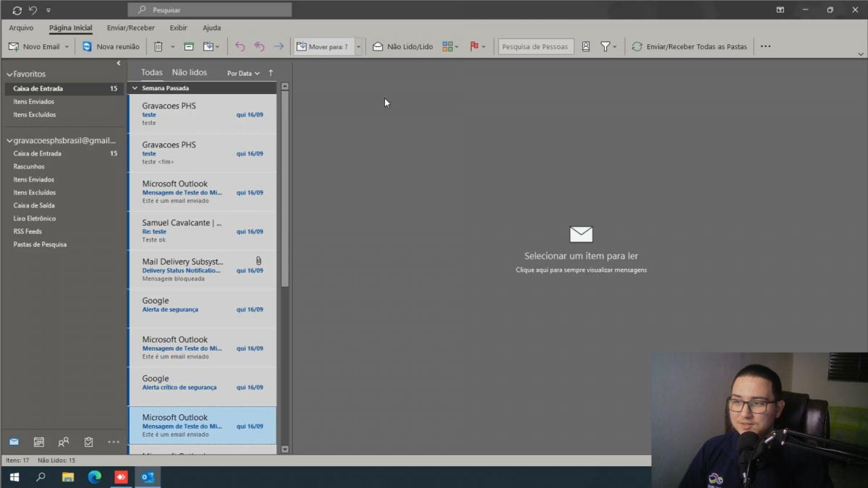Click the undo icon in title bar
This screenshot has width=868, height=488.
pos(33,10)
